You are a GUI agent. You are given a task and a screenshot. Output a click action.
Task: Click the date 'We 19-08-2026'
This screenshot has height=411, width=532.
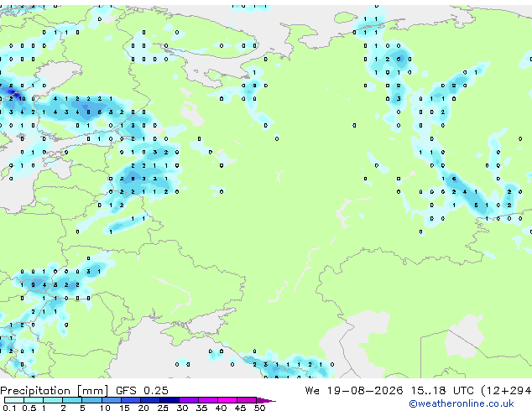(x=354, y=390)
